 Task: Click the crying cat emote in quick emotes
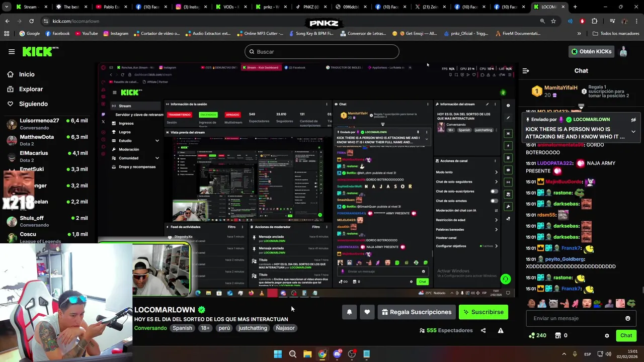coord(553,303)
